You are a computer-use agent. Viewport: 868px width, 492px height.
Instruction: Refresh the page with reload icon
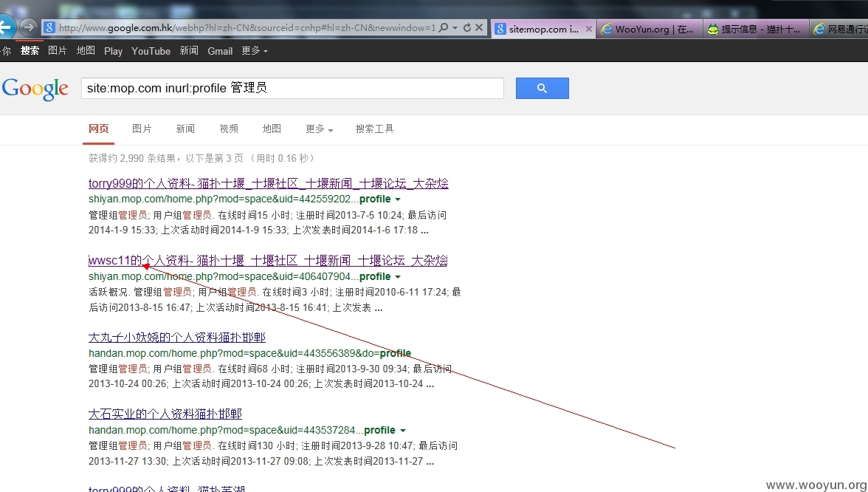(467, 28)
